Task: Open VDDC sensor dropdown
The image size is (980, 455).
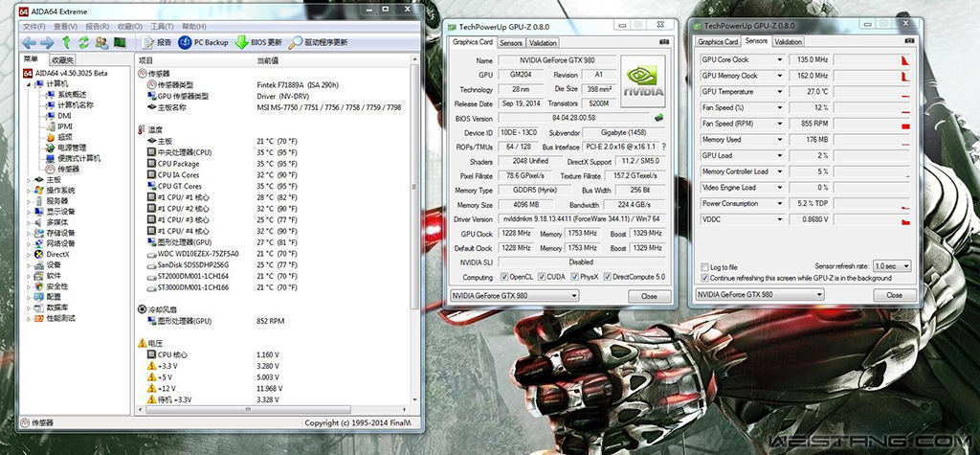Action: [x=779, y=219]
